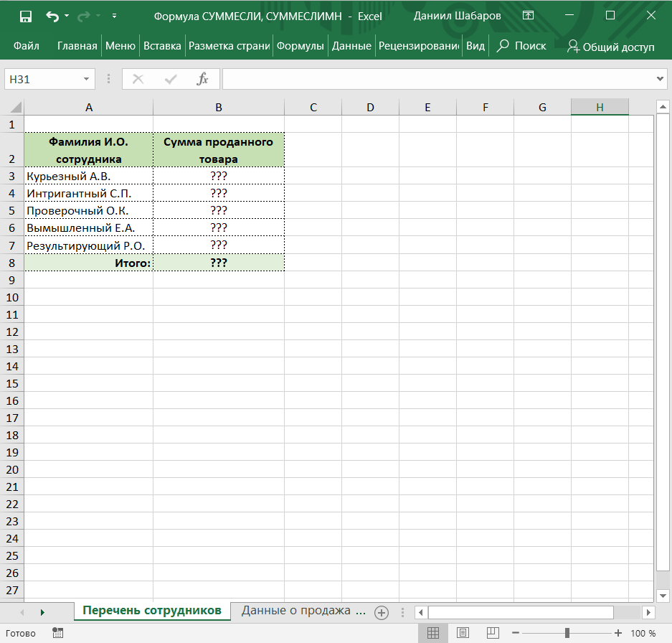Open Customize Quick Access Toolbar dropdown
The height and width of the screenshot is (643, 672).
tap(115, 16)
